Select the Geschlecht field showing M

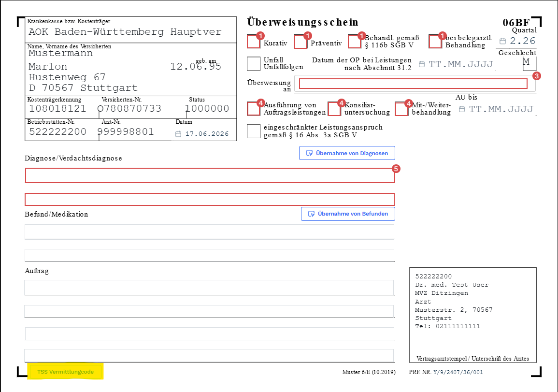pyautogui.click(x=529, y=63)
